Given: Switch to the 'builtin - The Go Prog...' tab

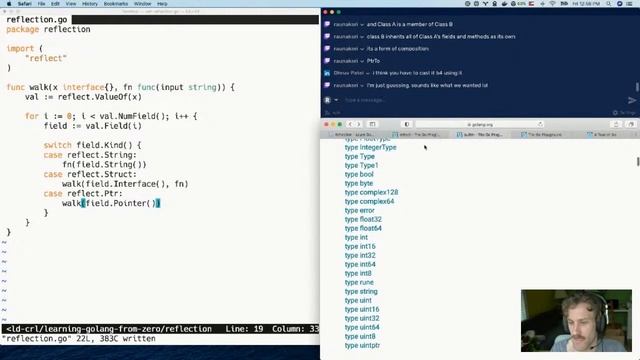Looking at the screenshot, I should [481, 134].
